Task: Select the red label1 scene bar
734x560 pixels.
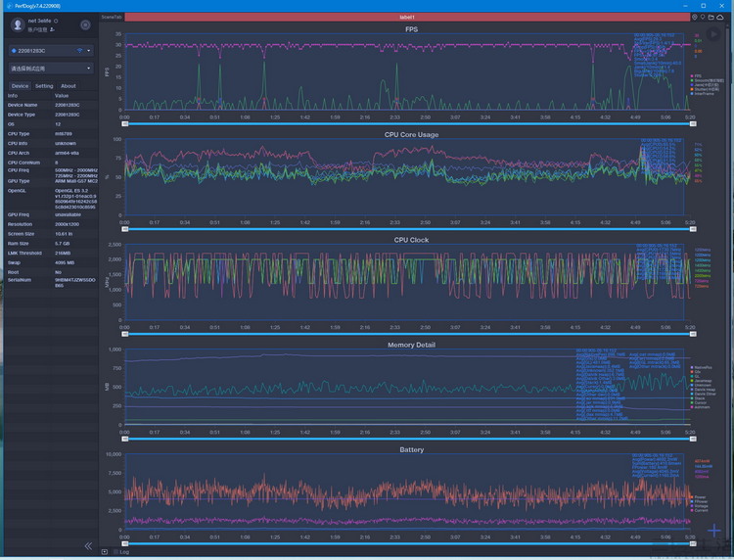Action: [x=407, y=17]
